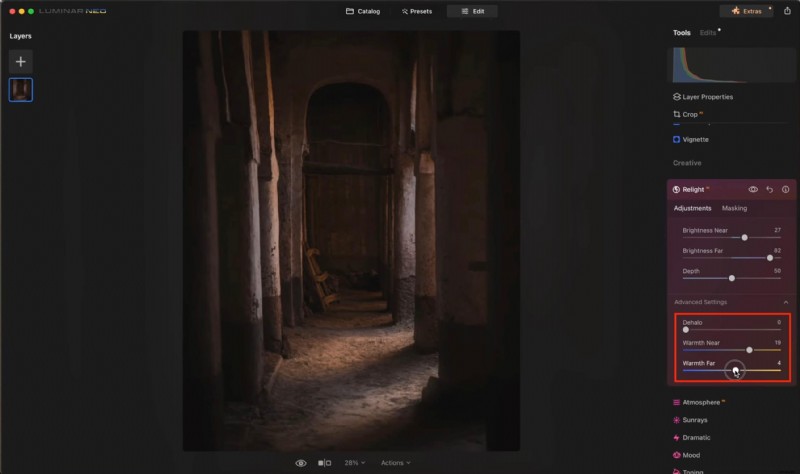Select the Masking tab in Relight
Viewport: 800px width, 474px height.
click(x=734, y=208)
